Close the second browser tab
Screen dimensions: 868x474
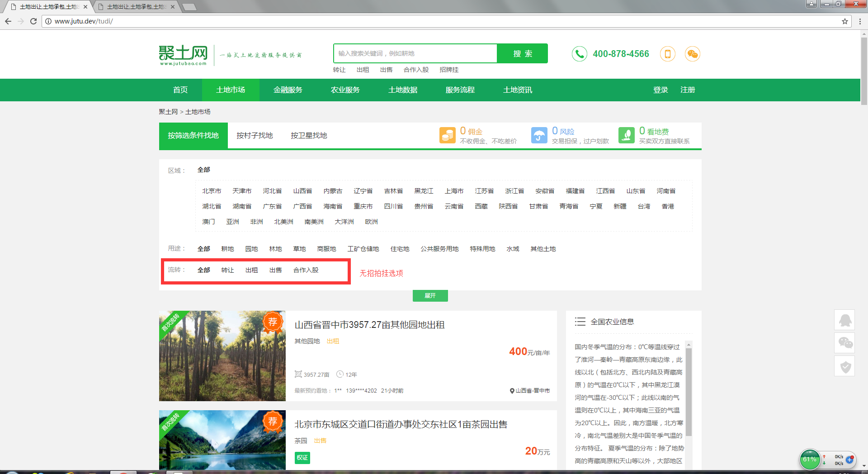173,7
